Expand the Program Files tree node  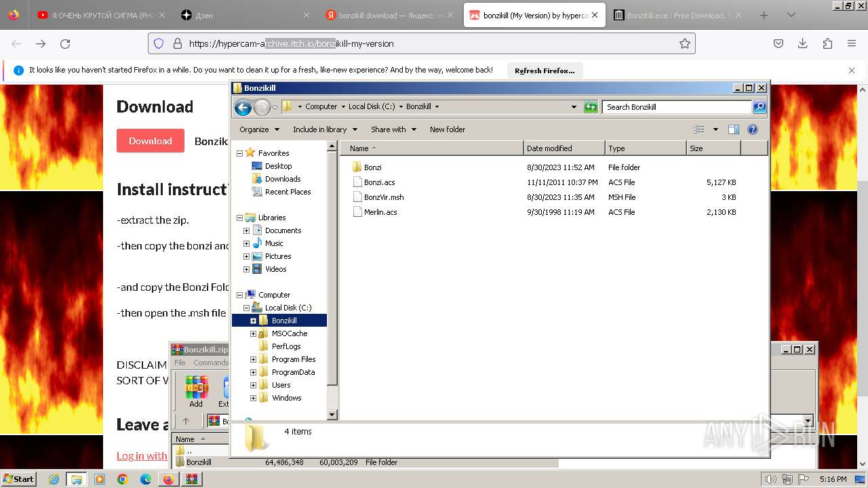[254, 359]
